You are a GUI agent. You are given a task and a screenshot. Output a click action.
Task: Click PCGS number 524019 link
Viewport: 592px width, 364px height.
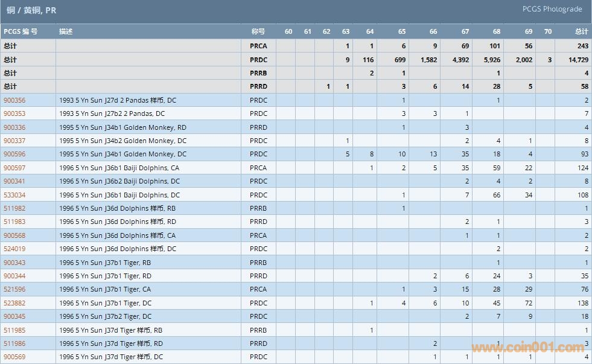tap(14, 249)
